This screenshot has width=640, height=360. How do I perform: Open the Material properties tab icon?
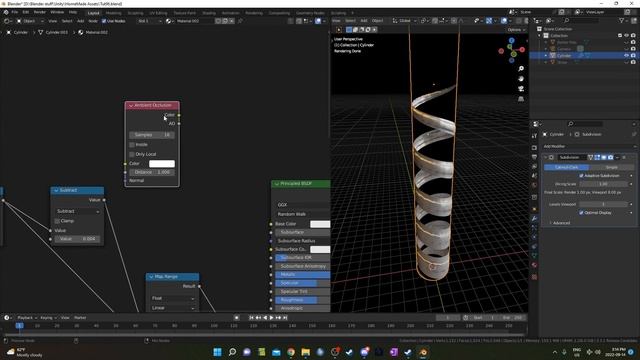[x=534, y=265]
